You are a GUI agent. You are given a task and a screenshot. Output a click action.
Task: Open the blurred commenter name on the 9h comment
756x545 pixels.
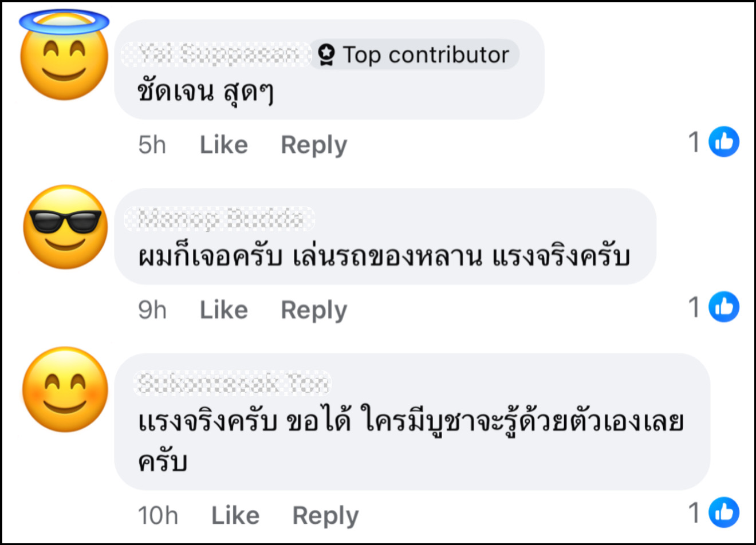click(x=219, y=218)
